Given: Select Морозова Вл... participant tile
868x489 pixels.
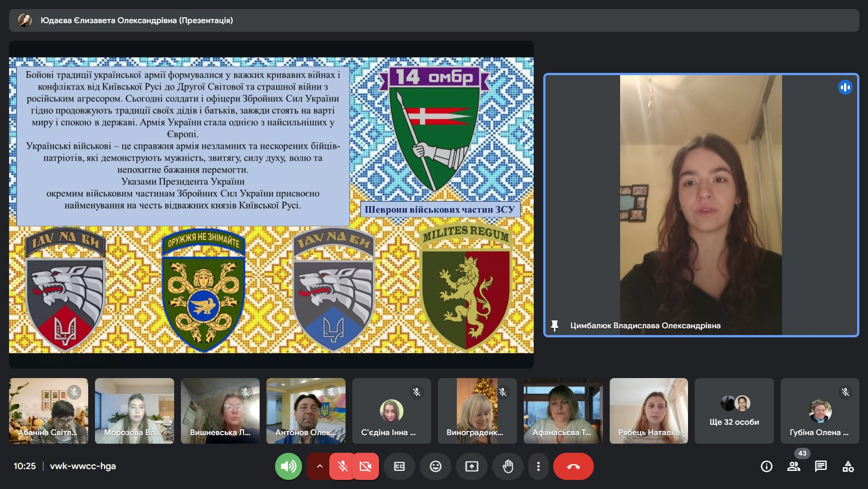Looking at the screenshot, I should coord(134,411).
